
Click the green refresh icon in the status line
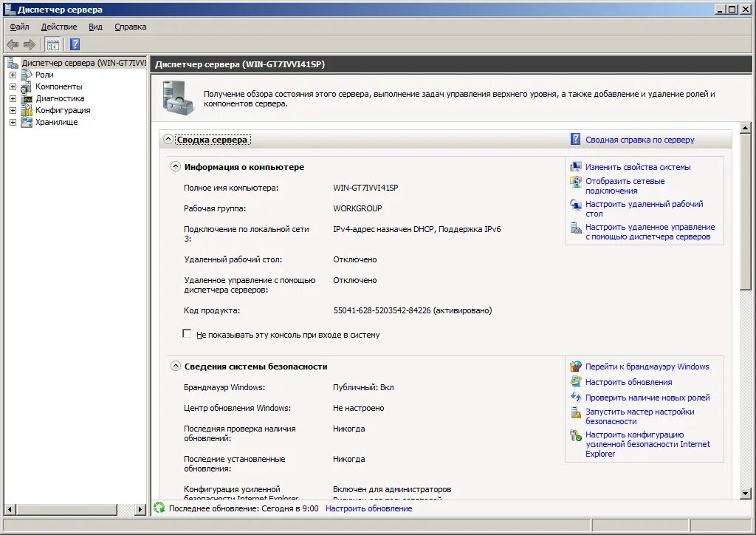pos(159,508)
